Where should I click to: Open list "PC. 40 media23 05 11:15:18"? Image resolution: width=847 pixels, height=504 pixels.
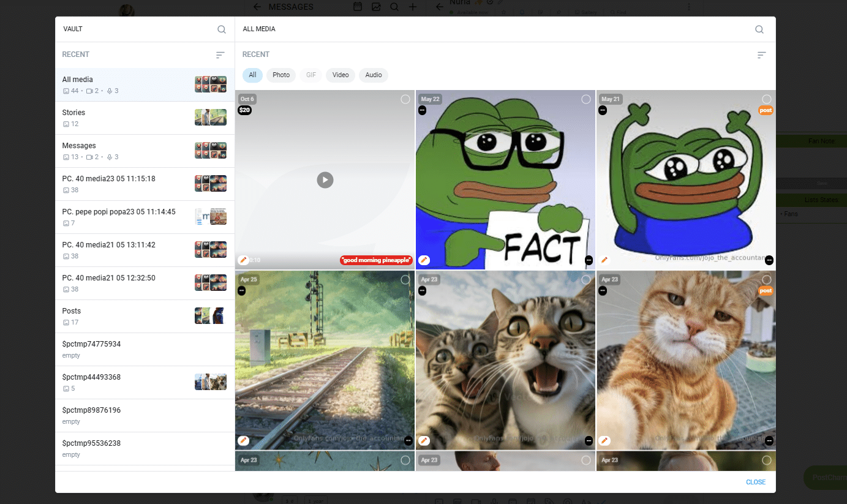[145, 184]
